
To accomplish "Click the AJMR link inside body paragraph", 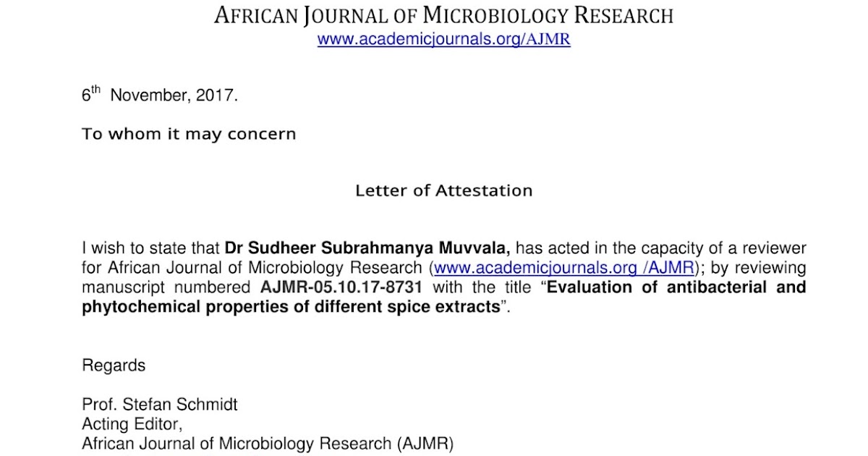I will [x=563, y=268].
